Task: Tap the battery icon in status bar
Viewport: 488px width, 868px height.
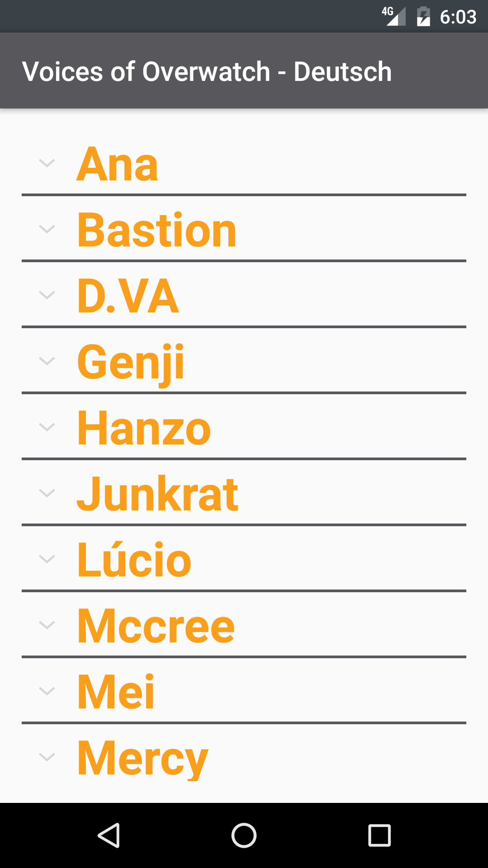Action: [423, 17]
